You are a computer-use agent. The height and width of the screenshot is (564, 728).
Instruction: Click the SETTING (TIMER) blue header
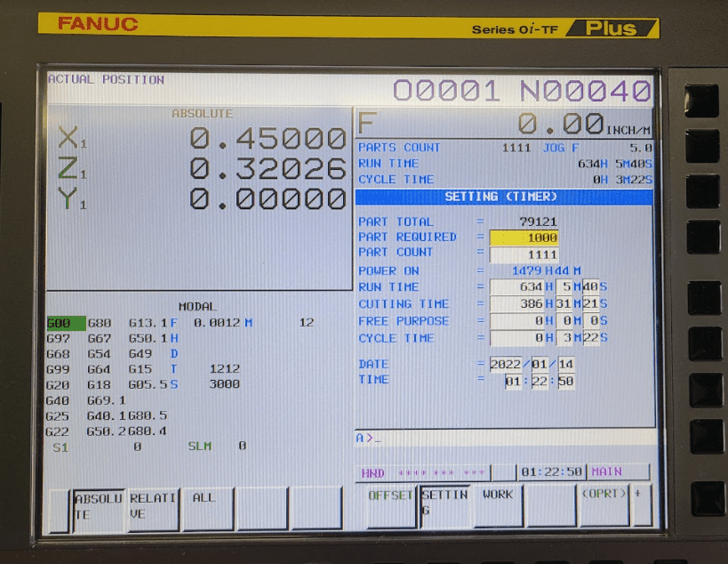pyautogui.click(x=504, y=197)
